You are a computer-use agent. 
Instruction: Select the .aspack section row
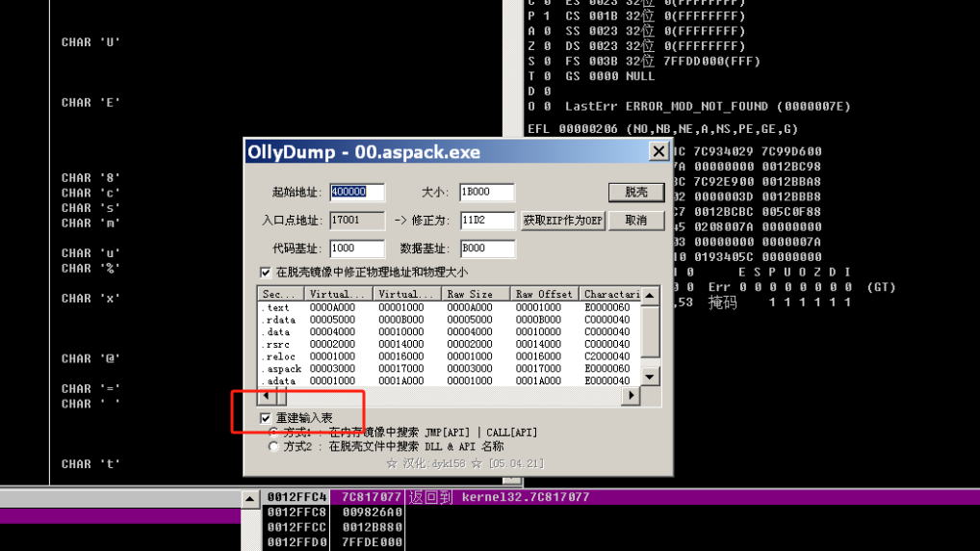[450, 368]
